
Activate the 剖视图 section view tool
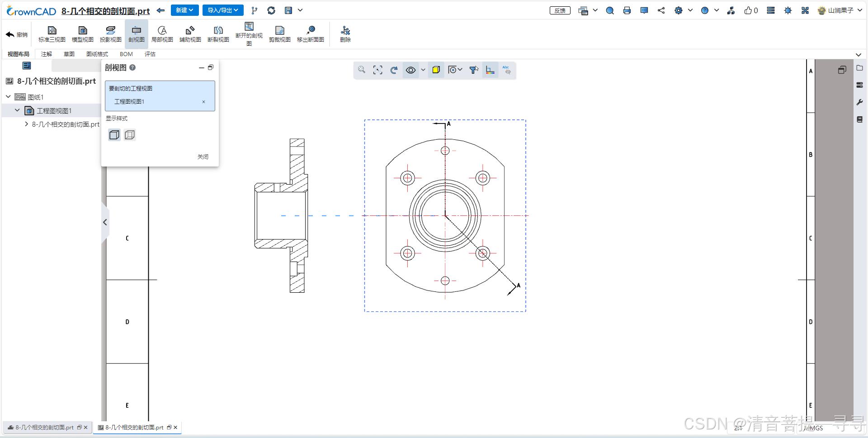tap(137, 34)
